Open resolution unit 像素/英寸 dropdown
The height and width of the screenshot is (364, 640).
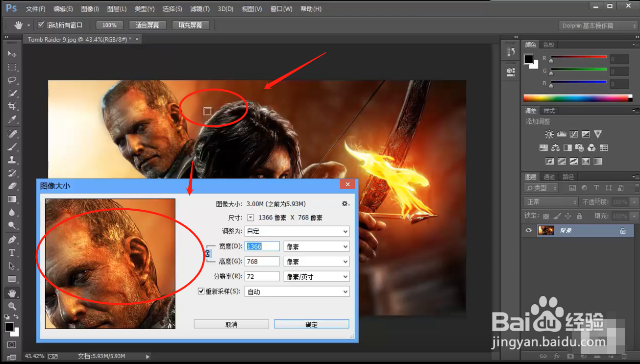pyautogui.click(x=317, y=277)
